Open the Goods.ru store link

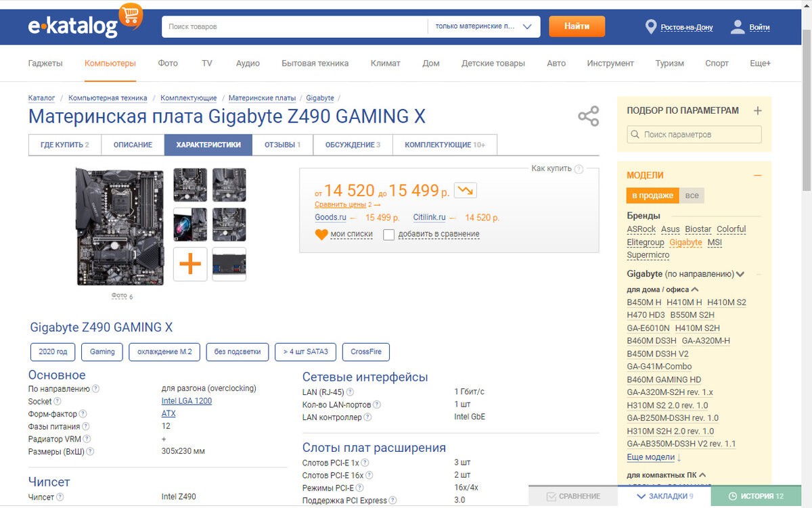pyautogui.click(x=330, y=218)
